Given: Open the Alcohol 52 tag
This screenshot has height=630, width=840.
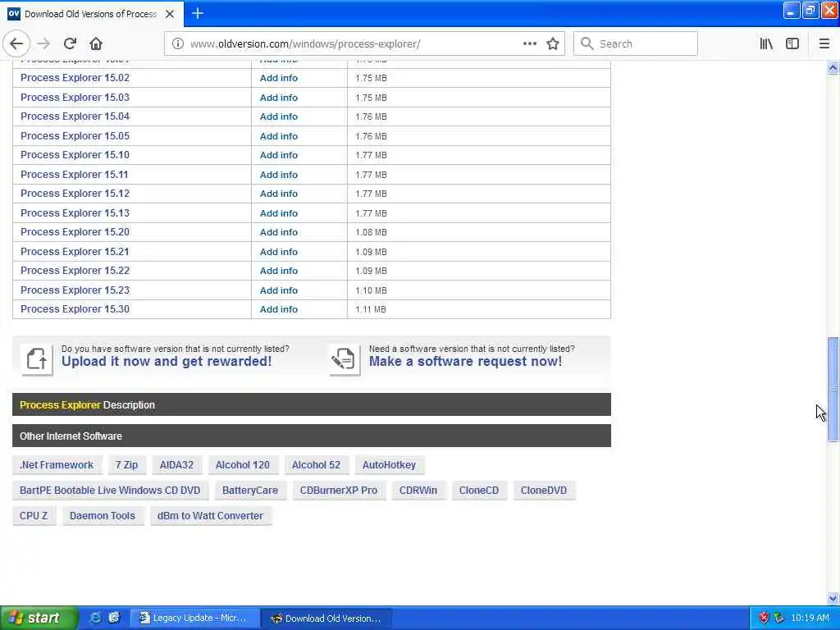Looking at the screenshot, I should coord(316,465).
